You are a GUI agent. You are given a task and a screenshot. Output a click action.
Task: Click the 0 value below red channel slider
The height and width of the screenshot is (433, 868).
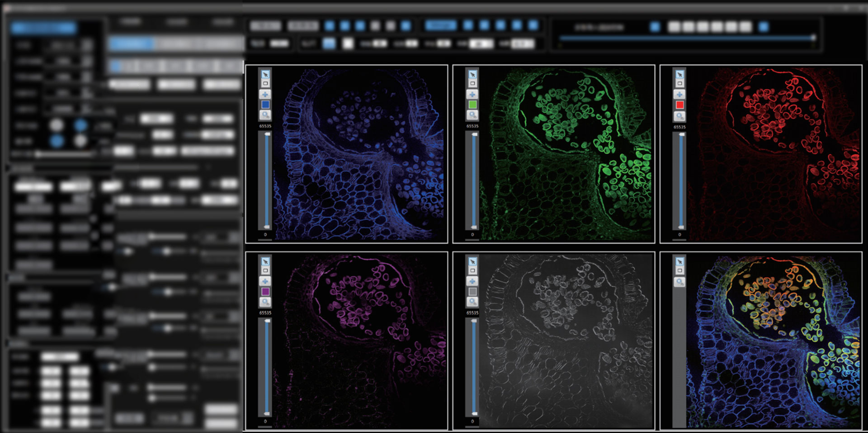pyautogui.click(x=679, y=234)
